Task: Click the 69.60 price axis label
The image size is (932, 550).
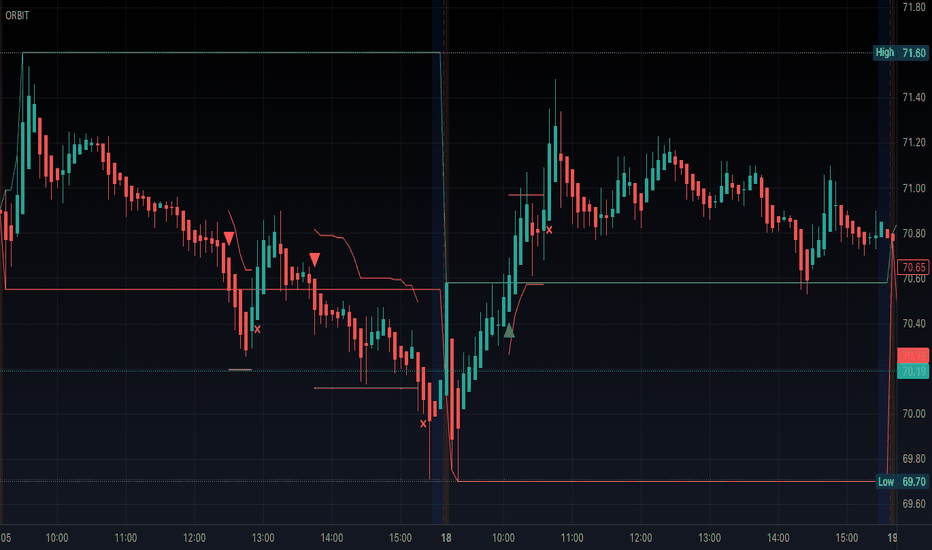Action: (x=914, y=504)
